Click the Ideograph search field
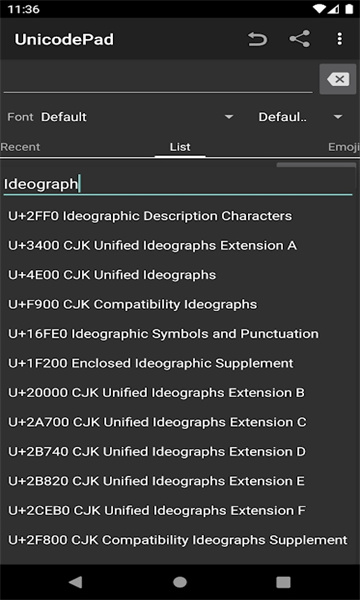360x600 pixels. pos(178,184)
